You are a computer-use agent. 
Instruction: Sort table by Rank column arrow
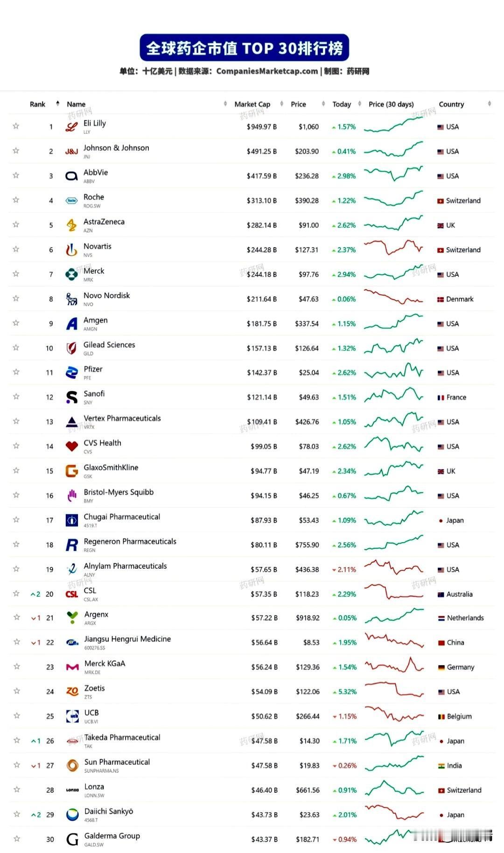click(57, 104)
